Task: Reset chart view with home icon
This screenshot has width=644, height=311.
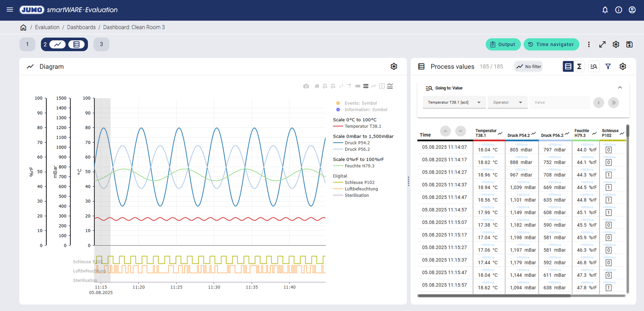Action: pyautogui.click(x=317, y=86)
